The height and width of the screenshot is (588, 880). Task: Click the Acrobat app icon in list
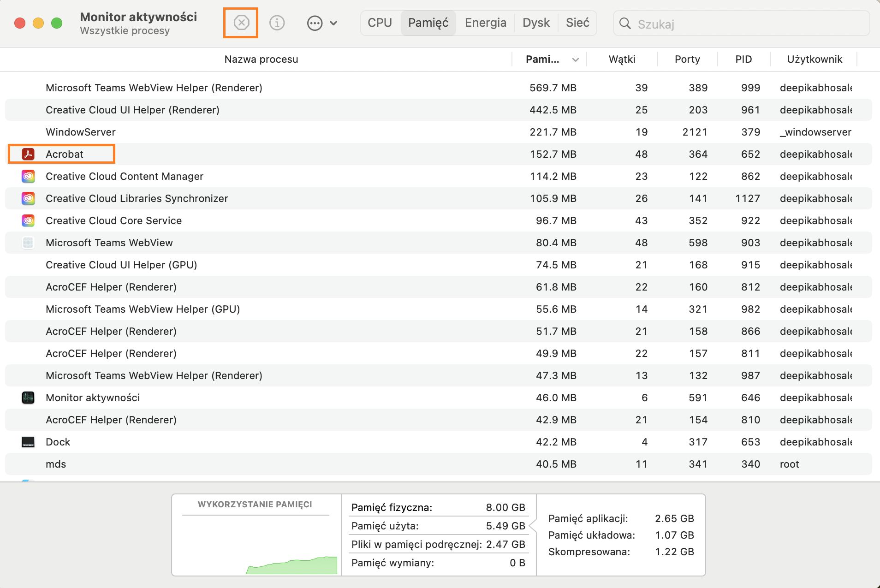click(x=28, y=154)
